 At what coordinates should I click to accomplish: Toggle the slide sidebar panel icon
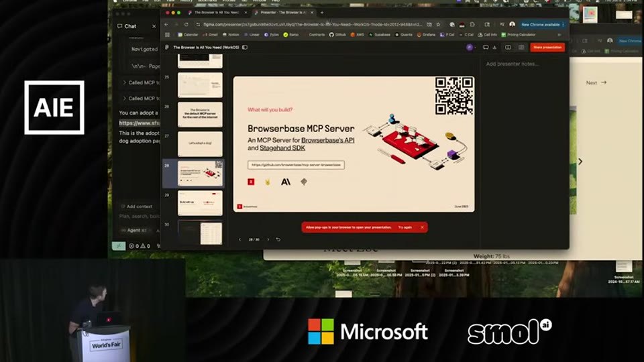coord(245,47)
